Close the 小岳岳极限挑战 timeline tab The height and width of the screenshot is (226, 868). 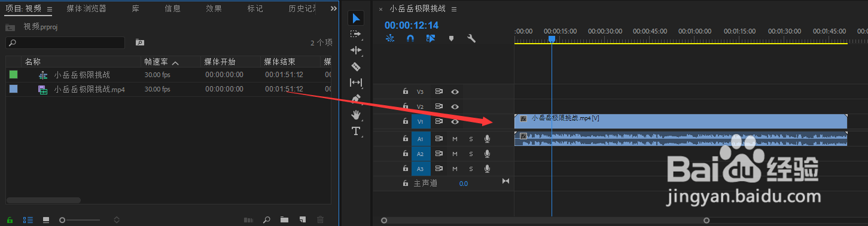381,9
